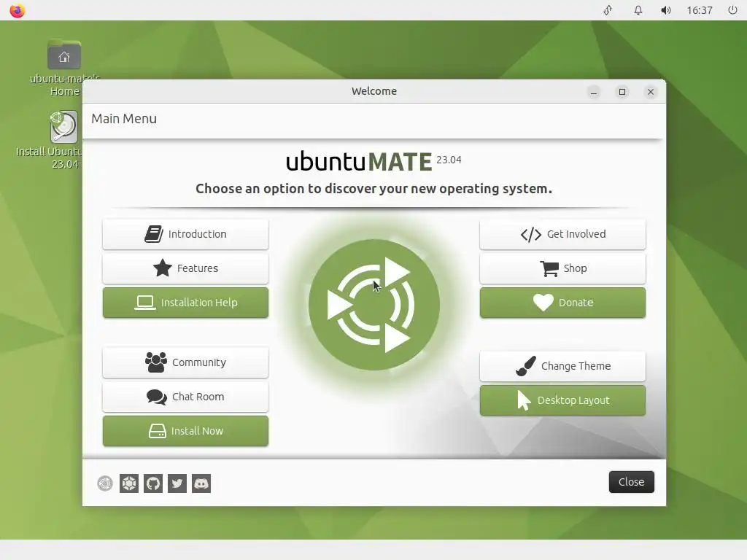Screen dimensions: 747x560
Task: Open the Features page
Action: [x=185, y=268]
